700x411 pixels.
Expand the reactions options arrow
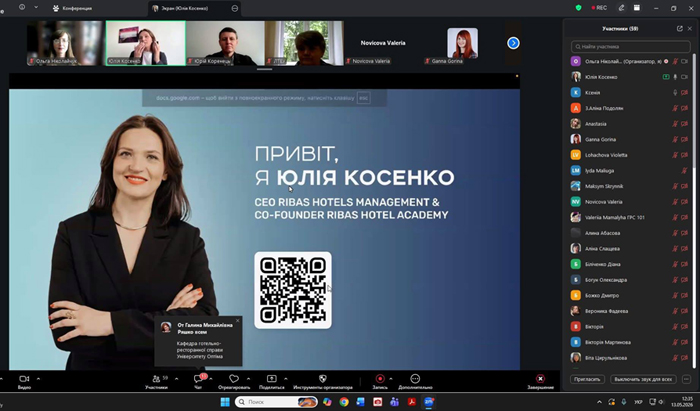point(248,379)
